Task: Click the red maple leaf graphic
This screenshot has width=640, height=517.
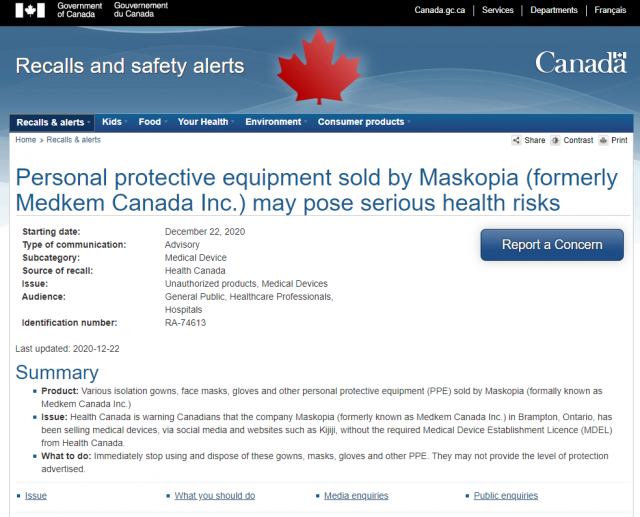Action: point(319,66)
